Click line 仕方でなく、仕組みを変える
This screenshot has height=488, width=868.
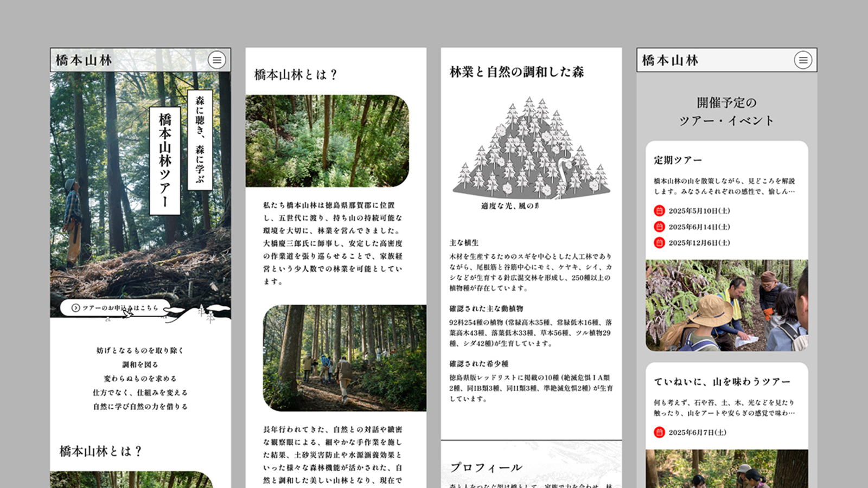click(x=140, y=393)
